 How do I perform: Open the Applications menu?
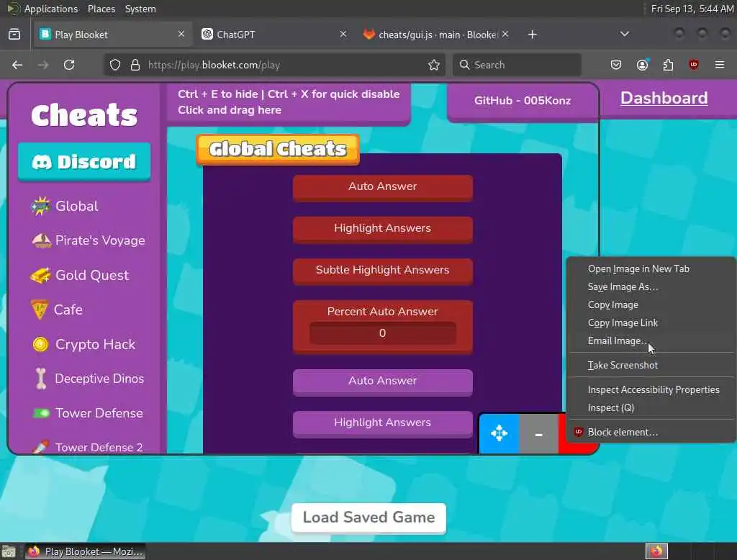[x=51, y=9]
